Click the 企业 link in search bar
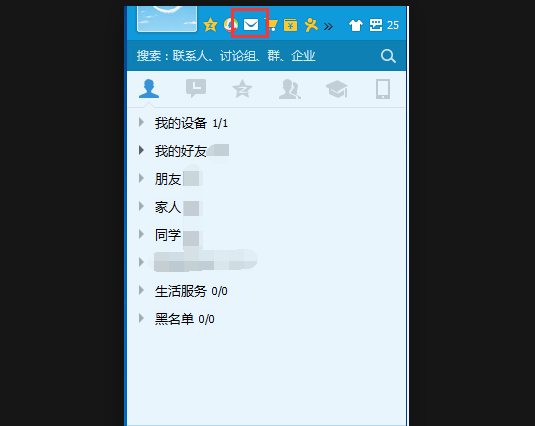The width and height of the screenshot is (535, 426). [x=303, y=56]
